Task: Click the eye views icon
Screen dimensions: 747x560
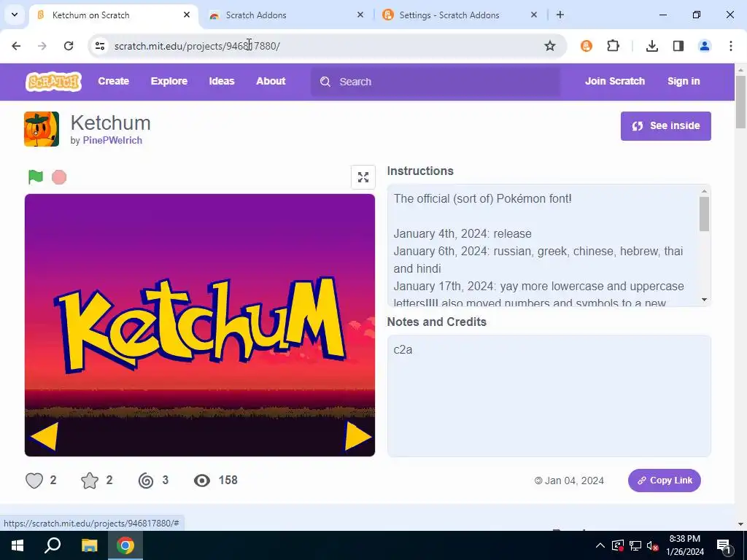Action: (x=202, y=481)
